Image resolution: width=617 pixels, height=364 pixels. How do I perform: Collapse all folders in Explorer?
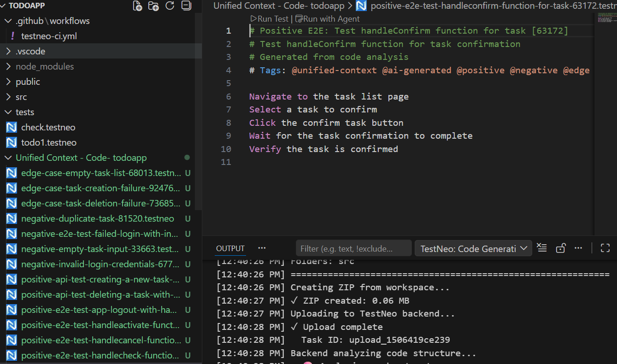tap(186, 6)
